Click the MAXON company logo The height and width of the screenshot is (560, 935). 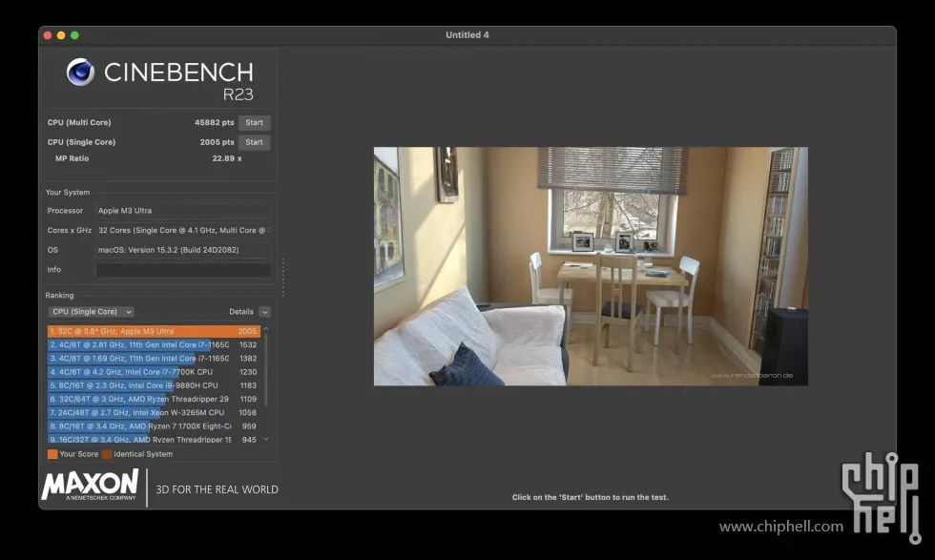(90, 485)
